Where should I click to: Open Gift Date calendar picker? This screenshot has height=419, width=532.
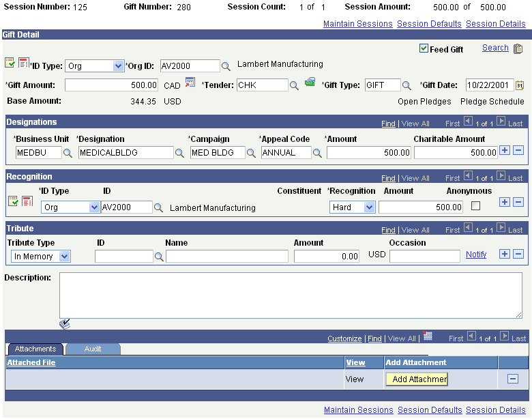(520, 85)
